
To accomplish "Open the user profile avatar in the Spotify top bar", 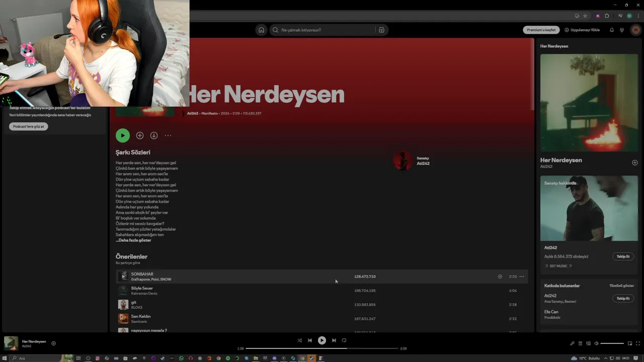I will [635, 30].
